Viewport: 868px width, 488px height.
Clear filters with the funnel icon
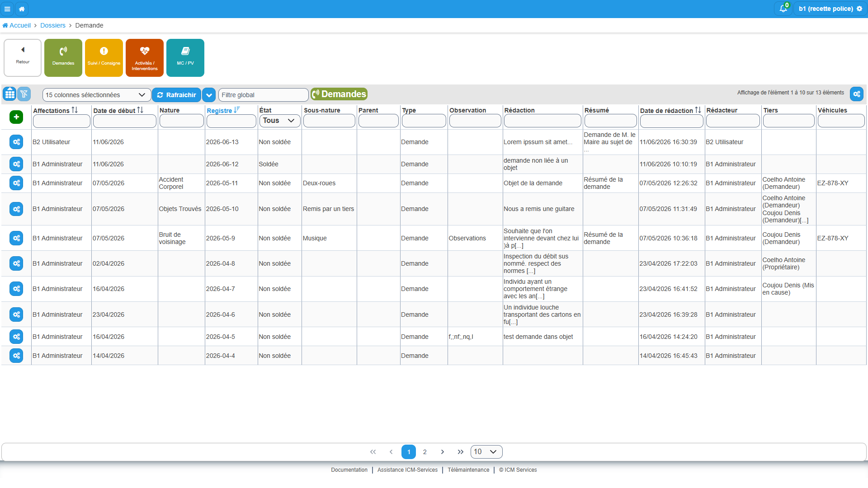(24, 94)
